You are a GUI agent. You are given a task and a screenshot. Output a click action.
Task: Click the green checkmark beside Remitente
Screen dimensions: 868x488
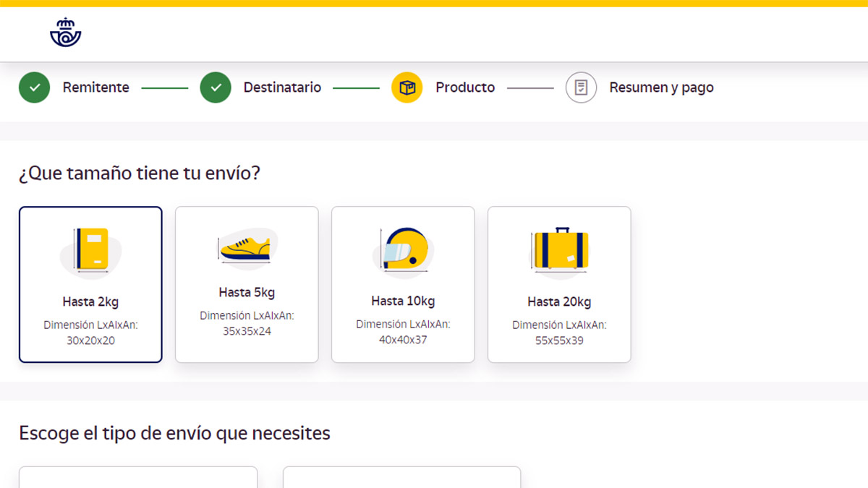point(34,87)
